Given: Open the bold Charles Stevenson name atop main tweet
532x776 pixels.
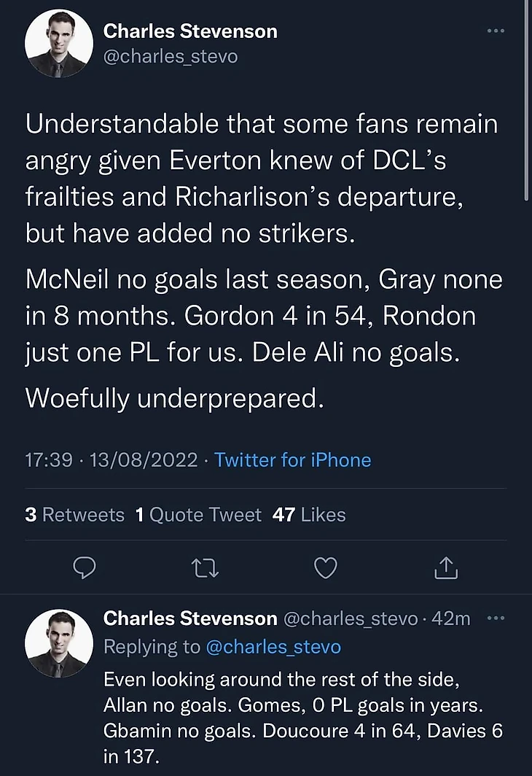Looking at the screenshot, I should 190,31.
